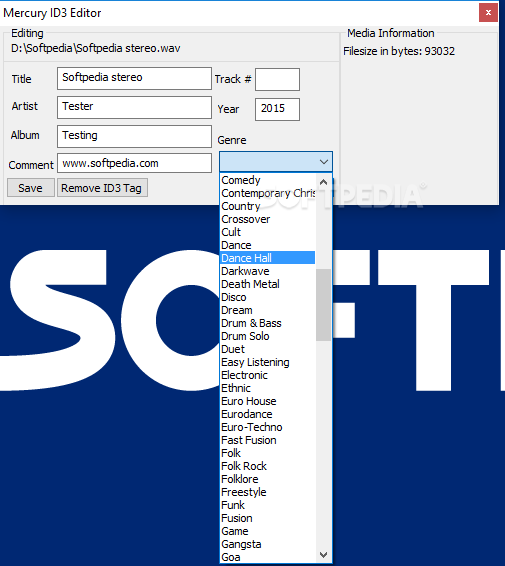
Task: Select the Dream genre entry
Action: [268, 310]
